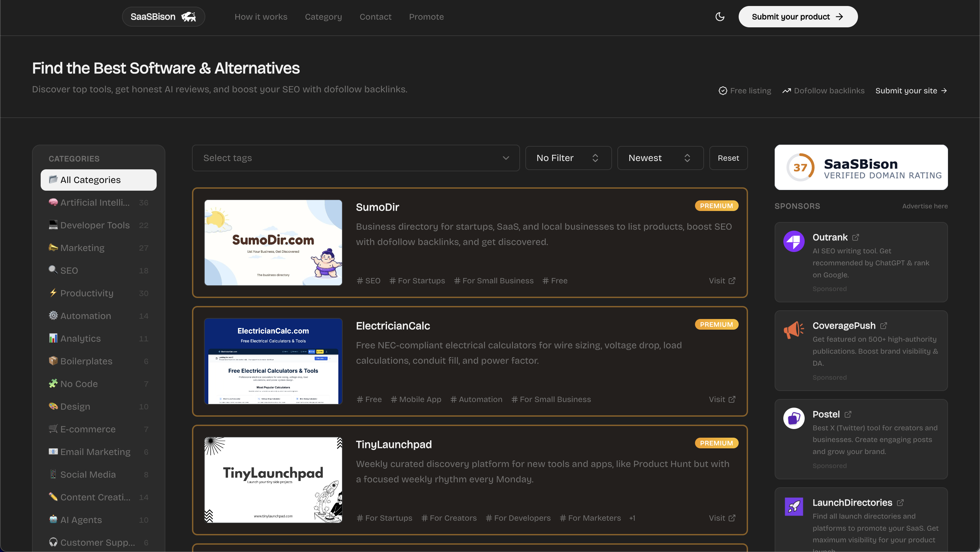
Task: Click the Customer Support headset icon
Action: (53, 542)
